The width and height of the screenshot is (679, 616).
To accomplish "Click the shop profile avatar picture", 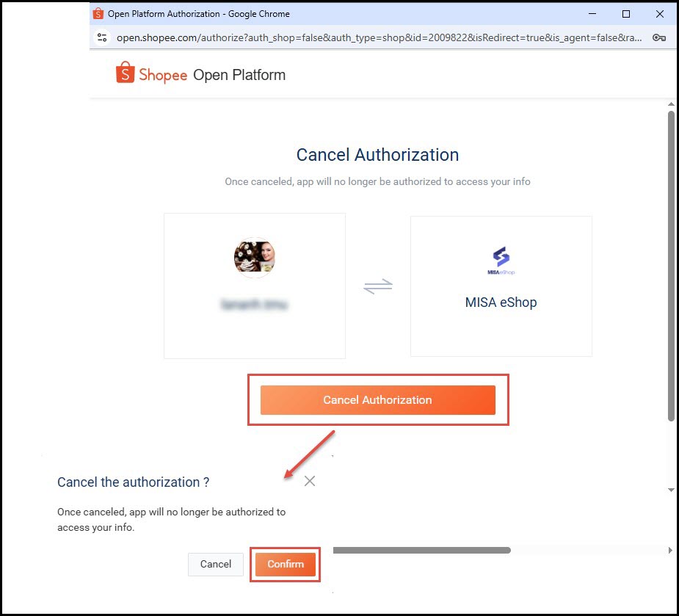I will [255, 257].
